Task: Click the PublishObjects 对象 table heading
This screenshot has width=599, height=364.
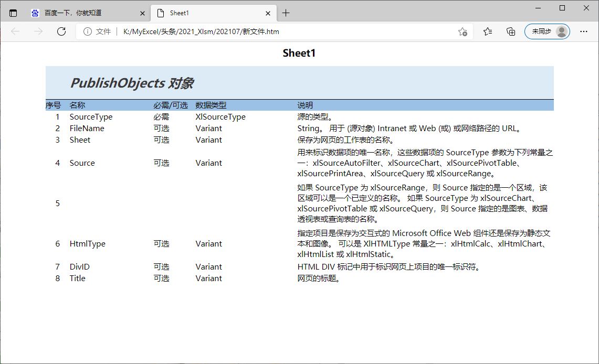Action: click(x=132, y=83)
